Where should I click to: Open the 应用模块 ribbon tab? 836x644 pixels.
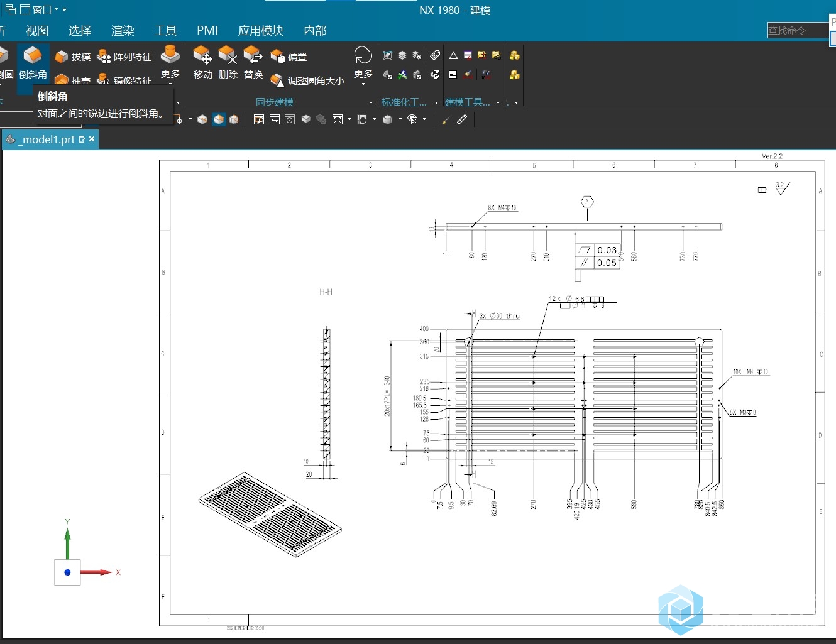pos(261,30)
